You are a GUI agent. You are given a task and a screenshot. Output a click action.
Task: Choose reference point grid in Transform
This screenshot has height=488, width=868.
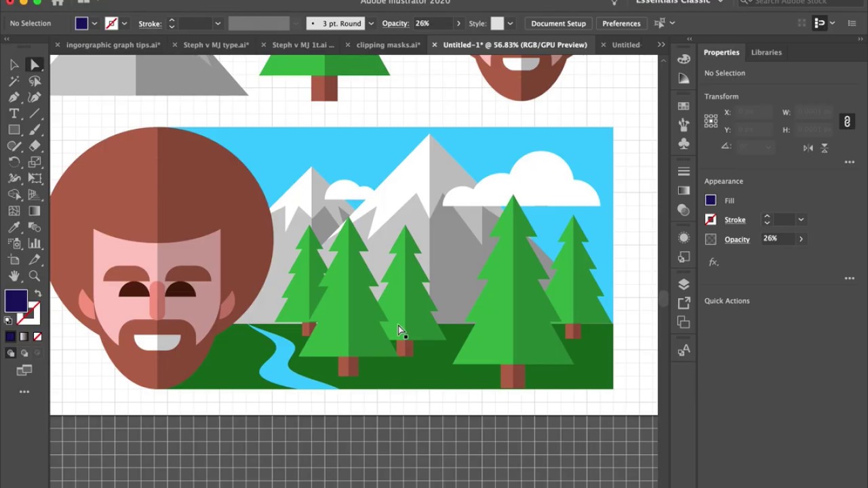tap(711, 121)
